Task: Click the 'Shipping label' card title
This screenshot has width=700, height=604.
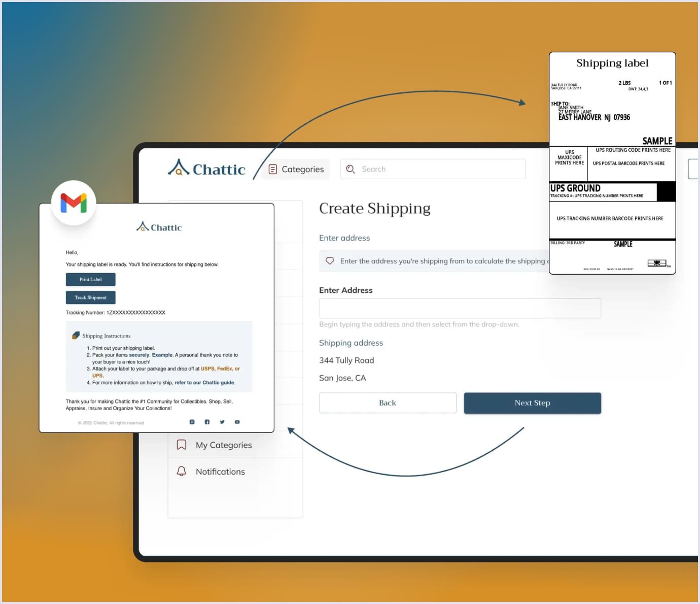Action: click(x=612, y=63)
